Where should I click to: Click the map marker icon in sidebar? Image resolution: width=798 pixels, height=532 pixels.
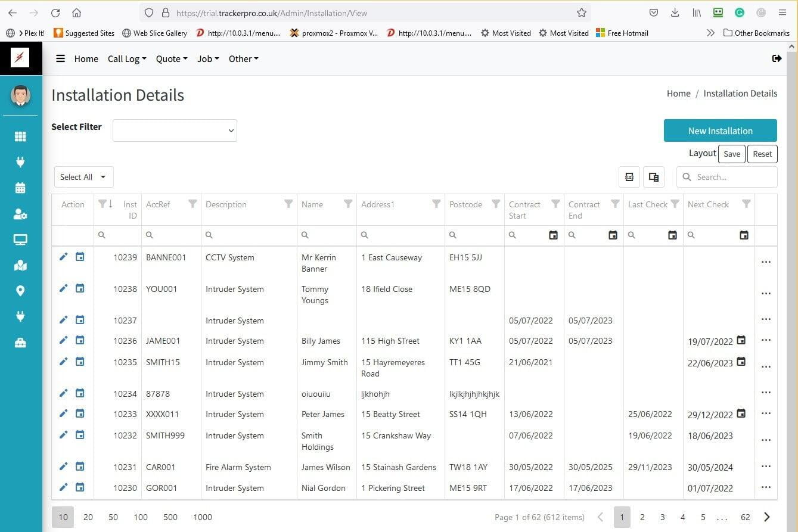20,291
